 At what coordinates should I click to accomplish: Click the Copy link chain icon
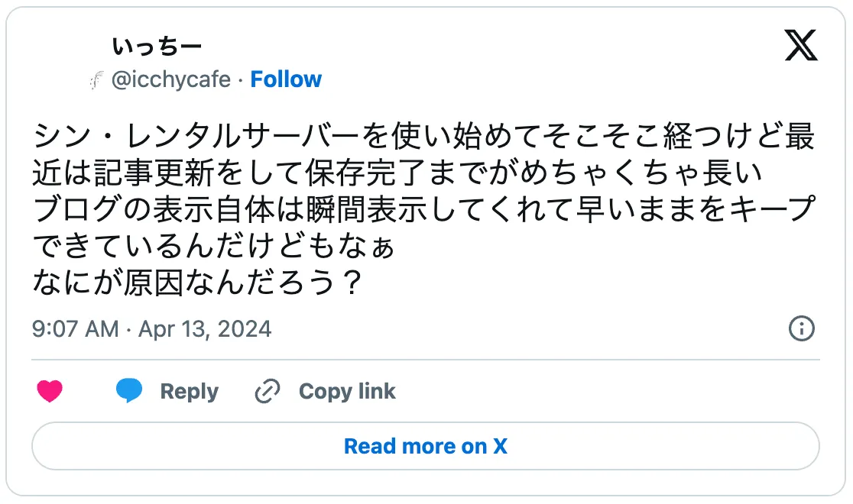point(266,391)
